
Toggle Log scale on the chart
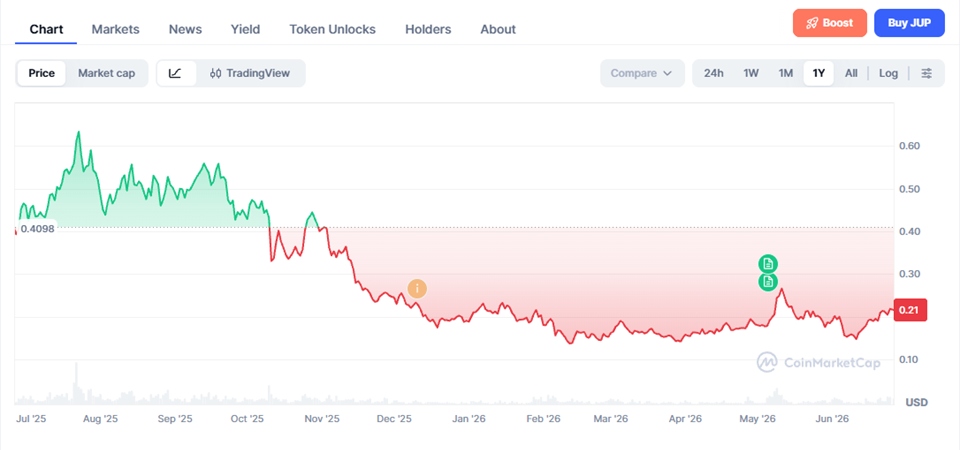point(888,73)
